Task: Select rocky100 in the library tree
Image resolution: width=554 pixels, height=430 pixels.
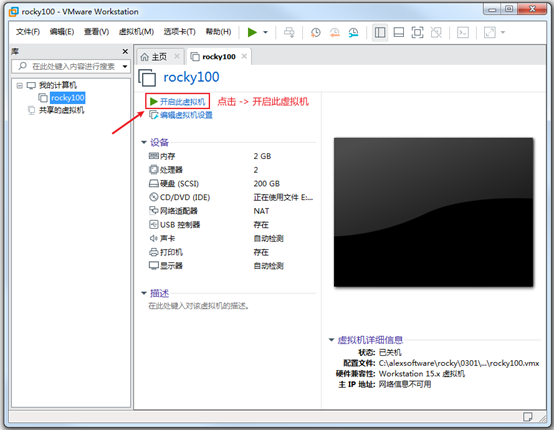Action: point(67,98)
